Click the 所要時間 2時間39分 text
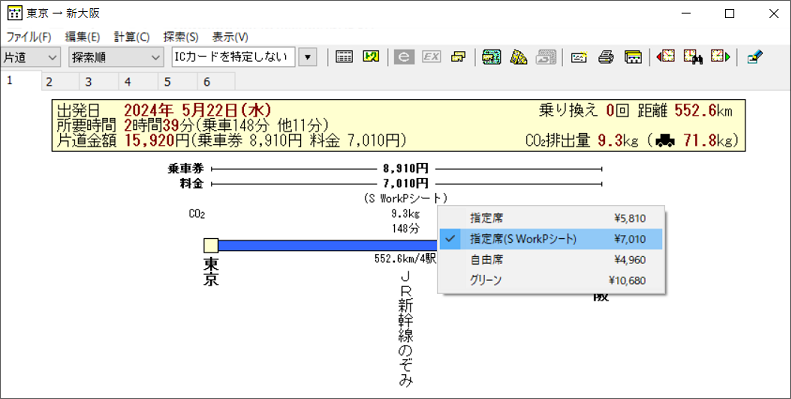791x399 pixels. tap(193, 125)
